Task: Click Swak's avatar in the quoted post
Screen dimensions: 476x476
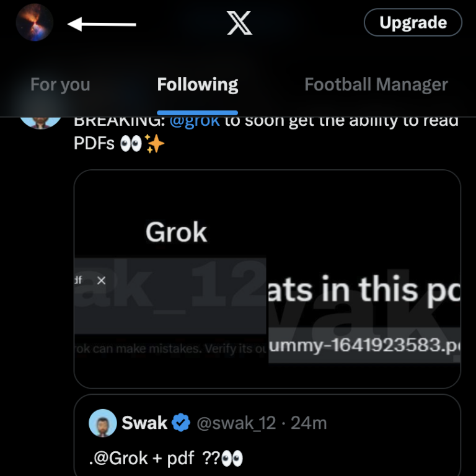Action: pyautogui.click(x=104, y=424)
